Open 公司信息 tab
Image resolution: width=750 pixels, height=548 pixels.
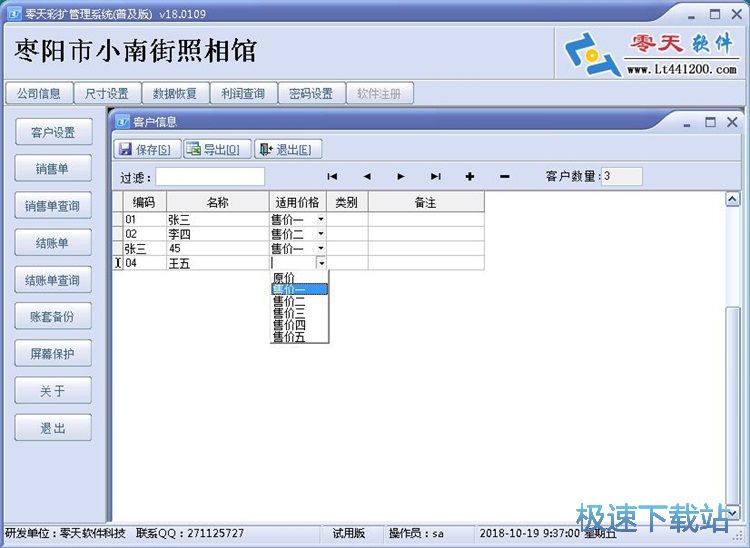pyautogui.click(x=39, y=93)
